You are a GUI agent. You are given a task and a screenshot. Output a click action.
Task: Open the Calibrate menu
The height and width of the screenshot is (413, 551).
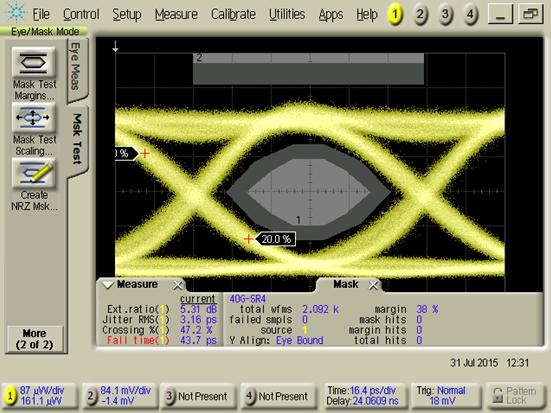coord(233,14)
